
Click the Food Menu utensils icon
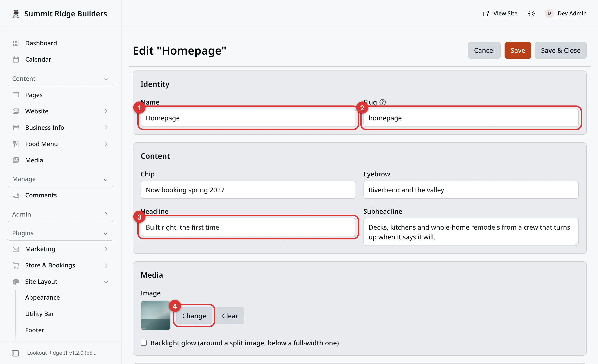point(16,144)
